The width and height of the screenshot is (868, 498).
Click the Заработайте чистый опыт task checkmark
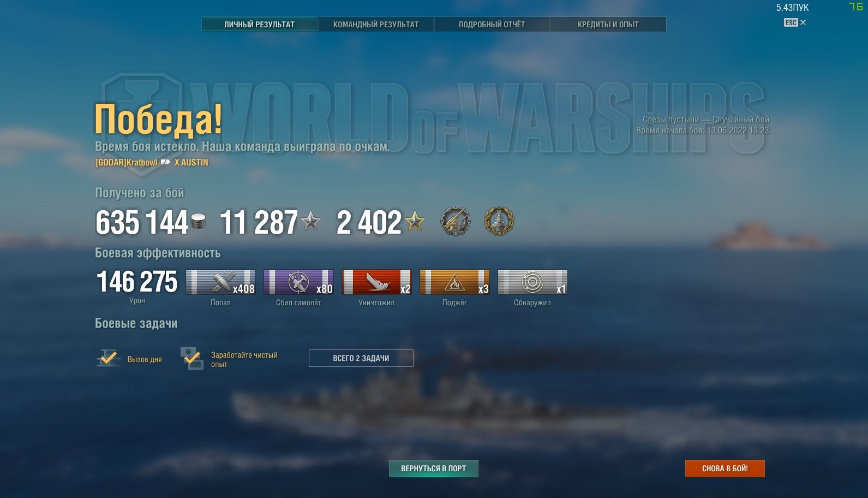192,358
